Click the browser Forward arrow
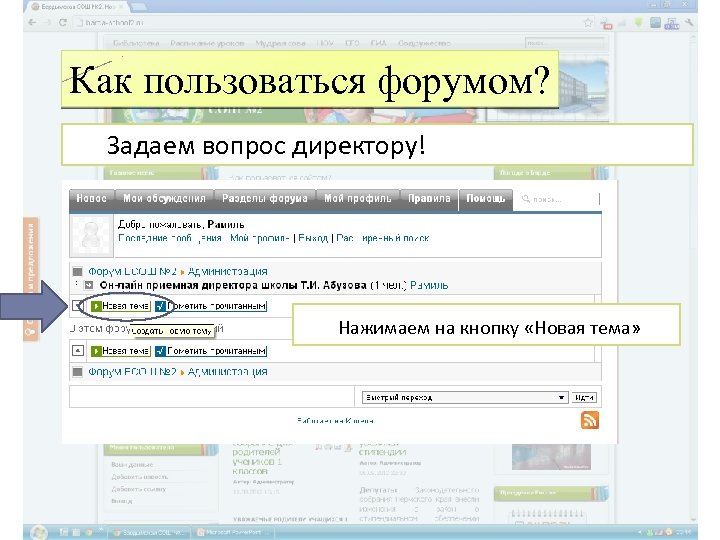Screen dimensions: 720x540 click(47, 22)
